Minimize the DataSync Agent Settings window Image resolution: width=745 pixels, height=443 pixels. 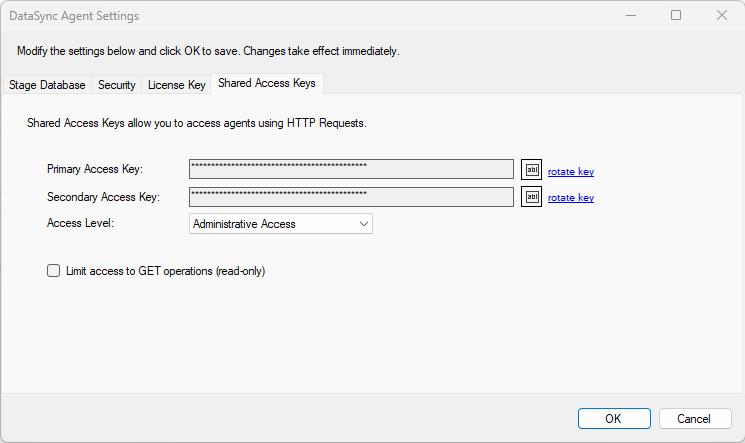click(x=630, y=16)
